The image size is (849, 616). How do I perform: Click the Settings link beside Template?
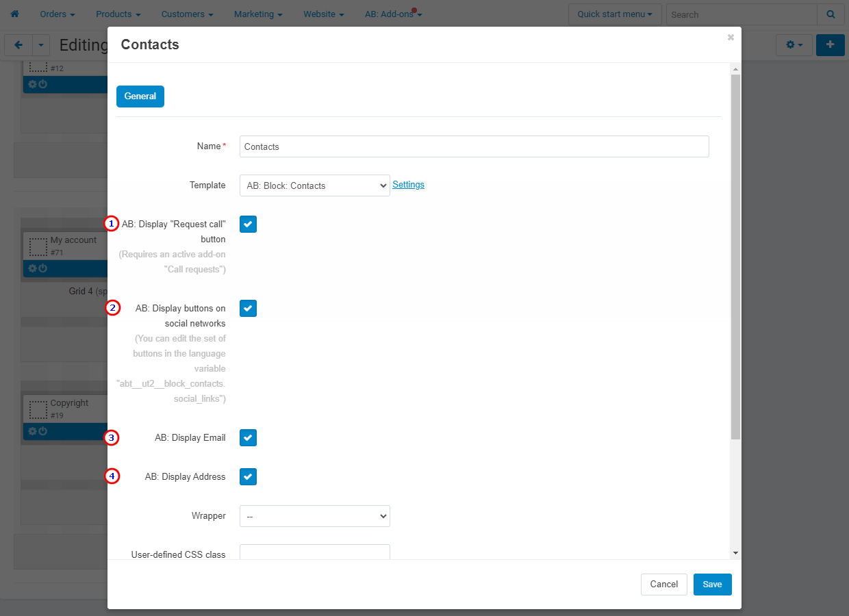[x=409, y=185]
